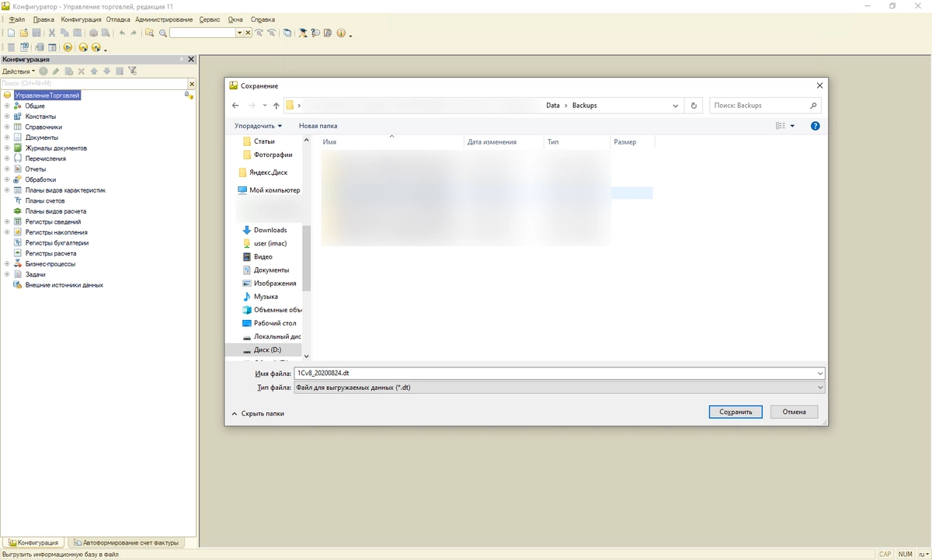
Task: Click the Отчеты icon in configuration tree
Action: [x=18, y=169]
